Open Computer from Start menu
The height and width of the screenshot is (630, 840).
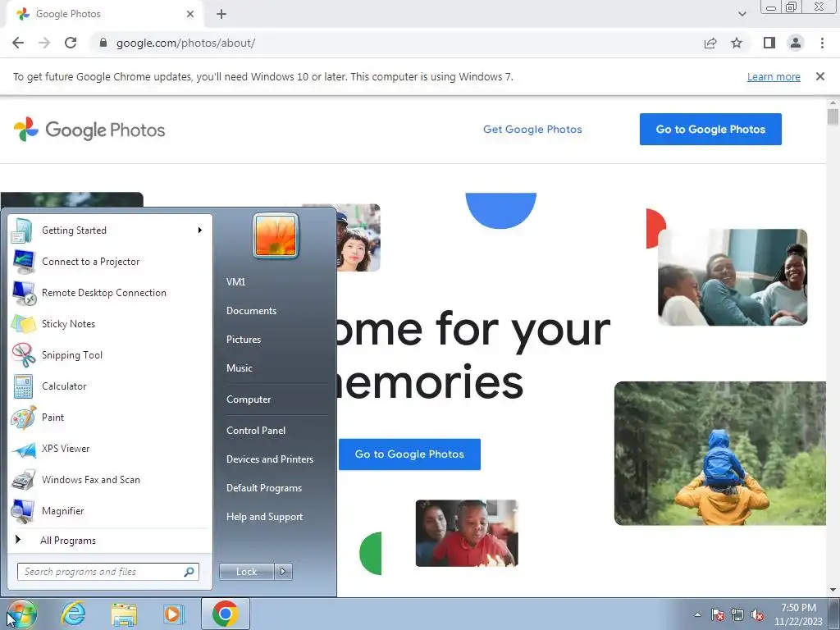coord(249,399)
